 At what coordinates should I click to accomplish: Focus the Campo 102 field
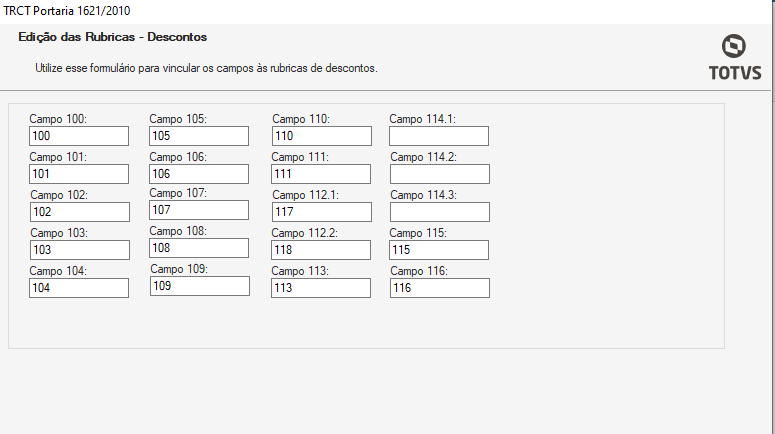click(x=79, y=212)
